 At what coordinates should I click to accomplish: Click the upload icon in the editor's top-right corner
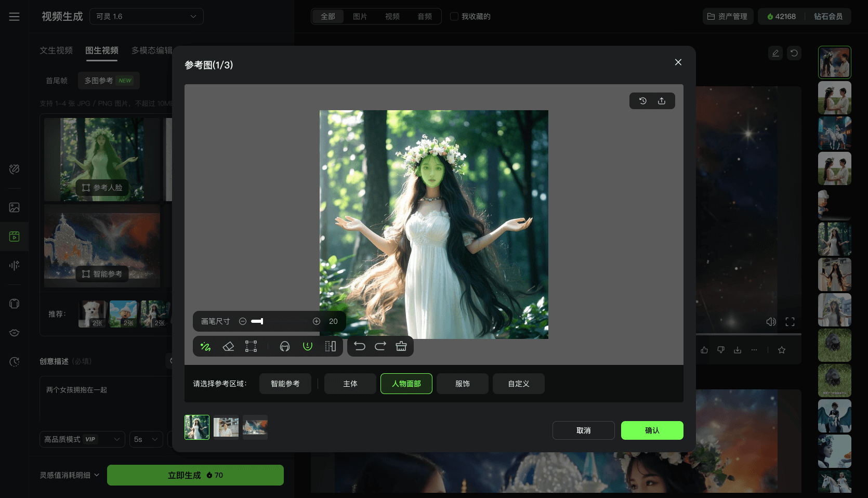pos(662,101)
